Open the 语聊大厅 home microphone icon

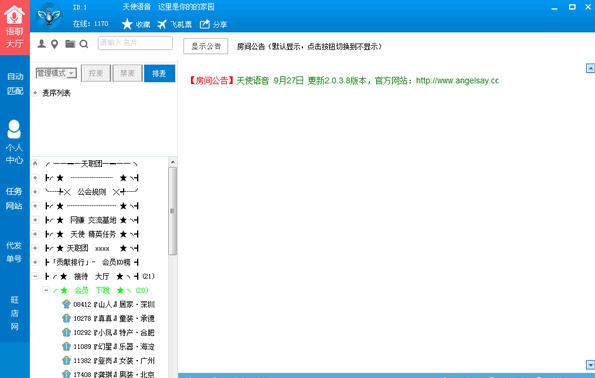(14, 14)
